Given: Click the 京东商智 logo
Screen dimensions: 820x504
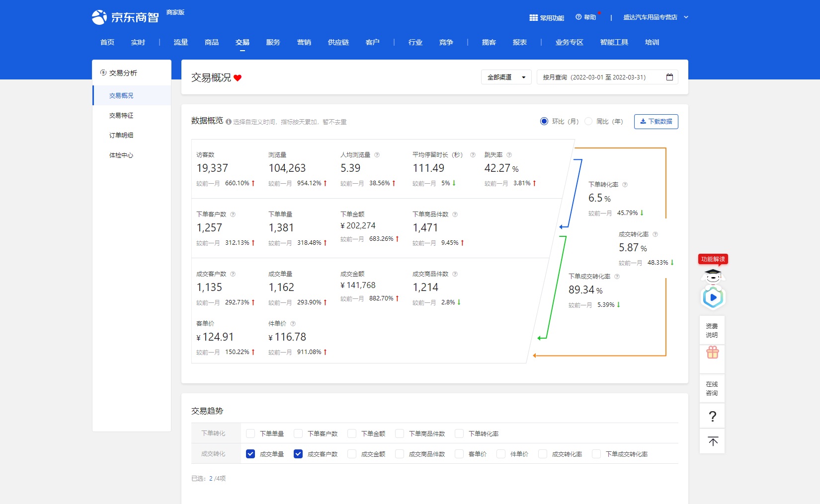Looking at the screenshot, I should pos(126,17).
